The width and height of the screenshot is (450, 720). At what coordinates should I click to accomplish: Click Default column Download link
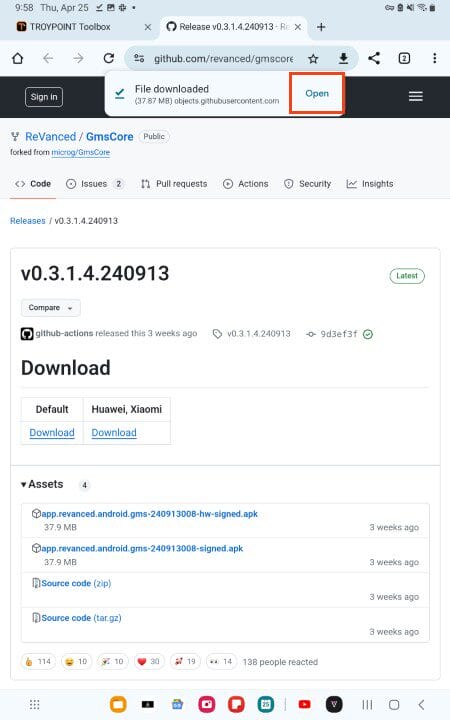click(52, 433)
